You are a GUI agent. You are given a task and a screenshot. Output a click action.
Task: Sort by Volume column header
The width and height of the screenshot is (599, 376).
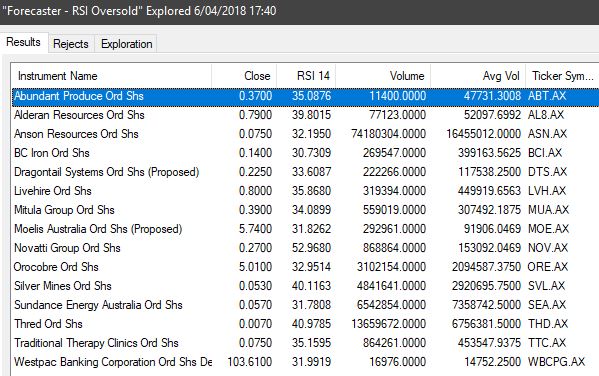[383, 76]
